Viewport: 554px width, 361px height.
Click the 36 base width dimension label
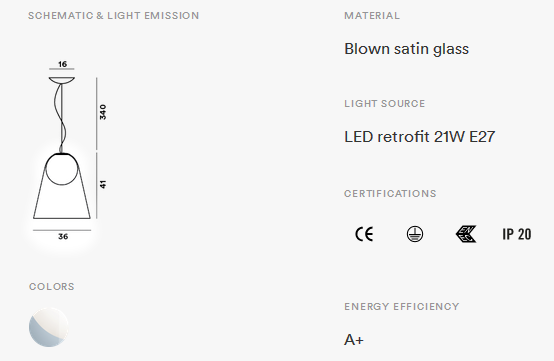(63, 237)
